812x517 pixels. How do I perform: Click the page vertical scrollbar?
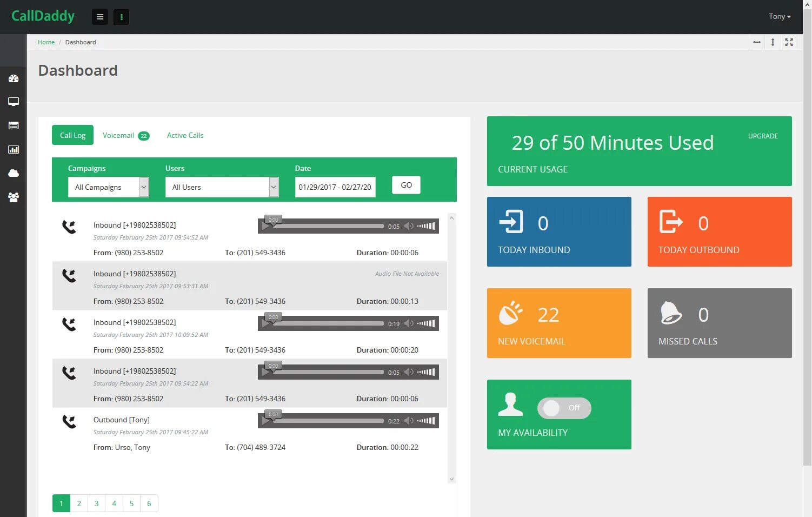(x=807, y=236)
